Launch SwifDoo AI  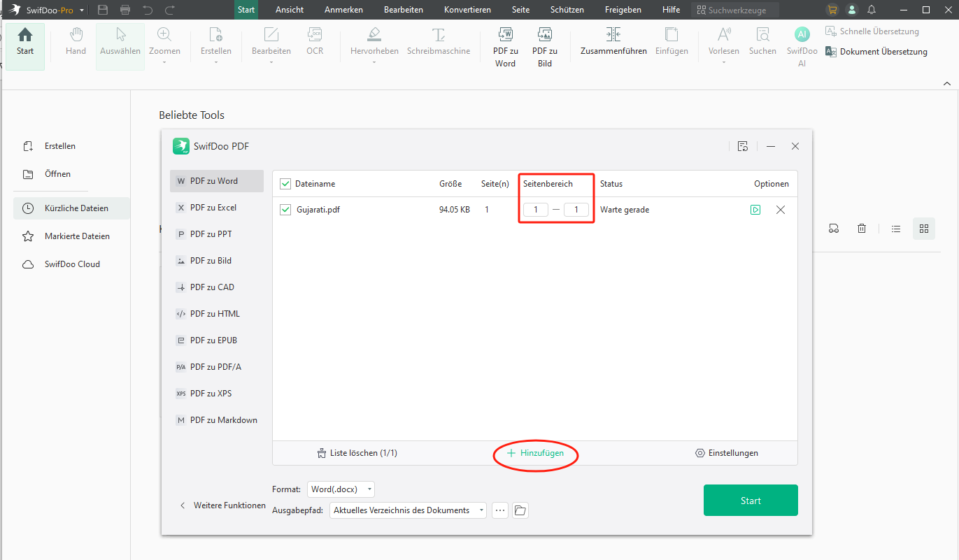802,48
